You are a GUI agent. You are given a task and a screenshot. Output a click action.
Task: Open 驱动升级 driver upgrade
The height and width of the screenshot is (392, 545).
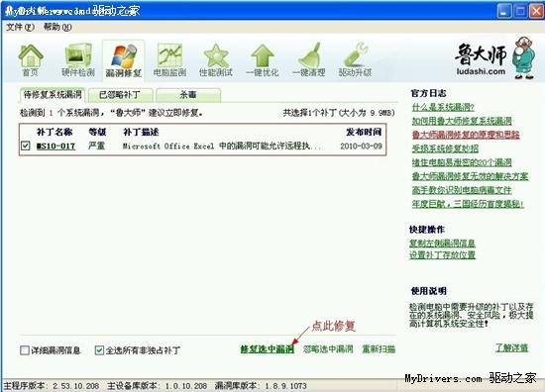pos(355,59)
